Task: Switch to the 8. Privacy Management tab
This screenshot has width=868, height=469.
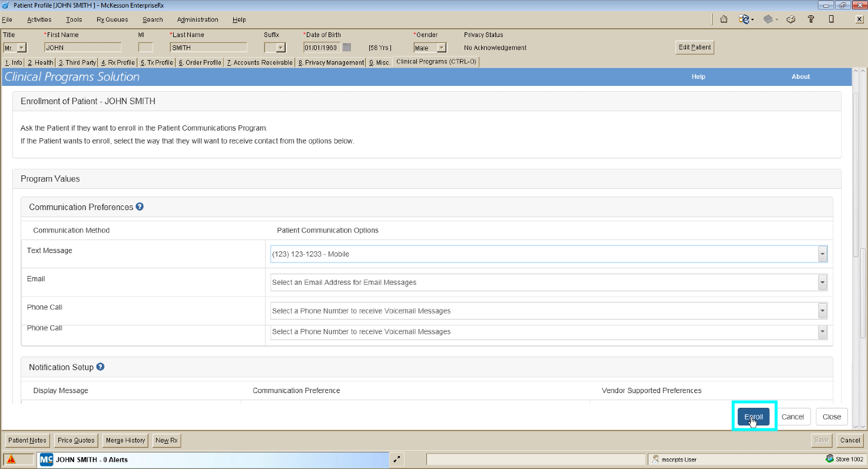Action: coord(330,62)
